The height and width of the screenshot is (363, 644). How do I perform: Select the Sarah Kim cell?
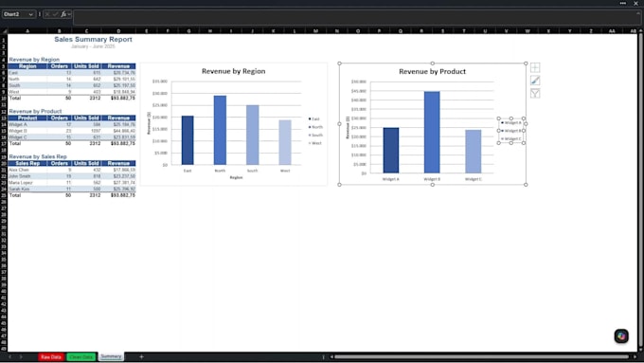[x=27, y=190]
